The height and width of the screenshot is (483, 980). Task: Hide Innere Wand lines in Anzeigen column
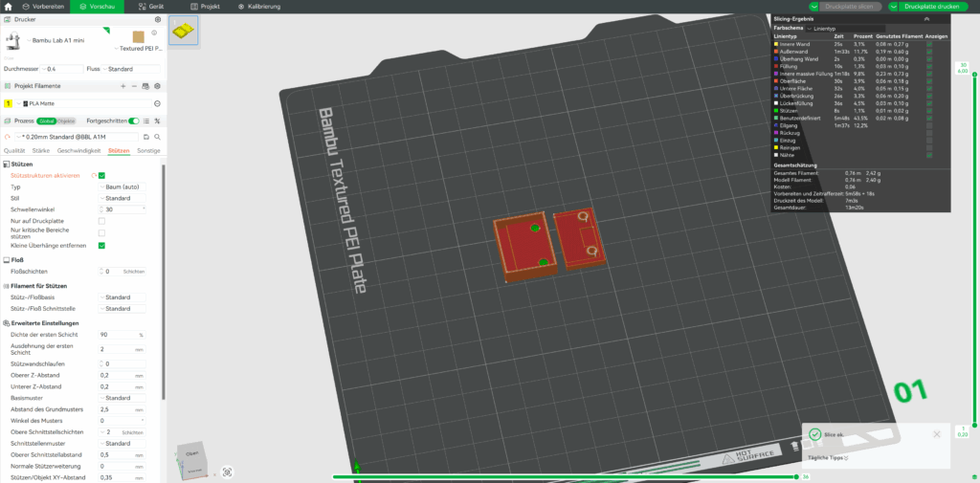(x=928, y=44)
